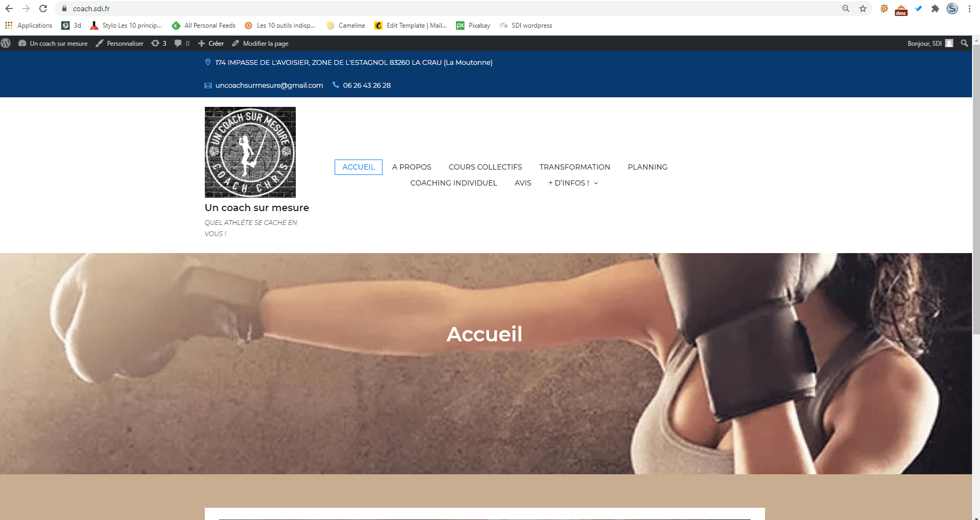Screen dimensions: 980x520
Task: Click the phone number 06 26 43 26 28
Action: click(367, 86)
